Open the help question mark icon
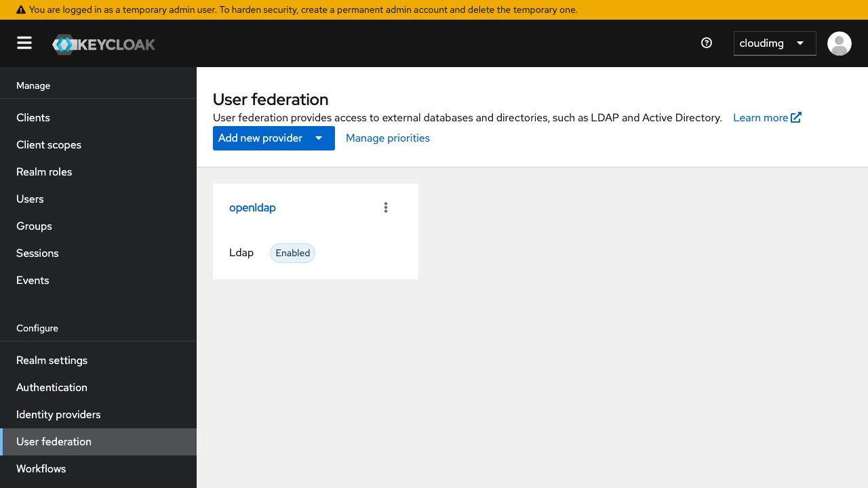The width and height of the screenshot is (868, 488). (707, 43)
